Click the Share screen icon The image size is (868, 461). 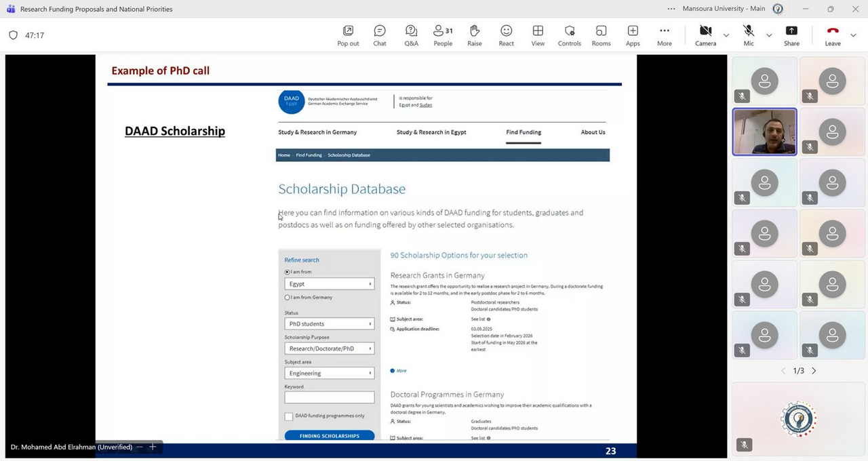(x=791, y=35)
